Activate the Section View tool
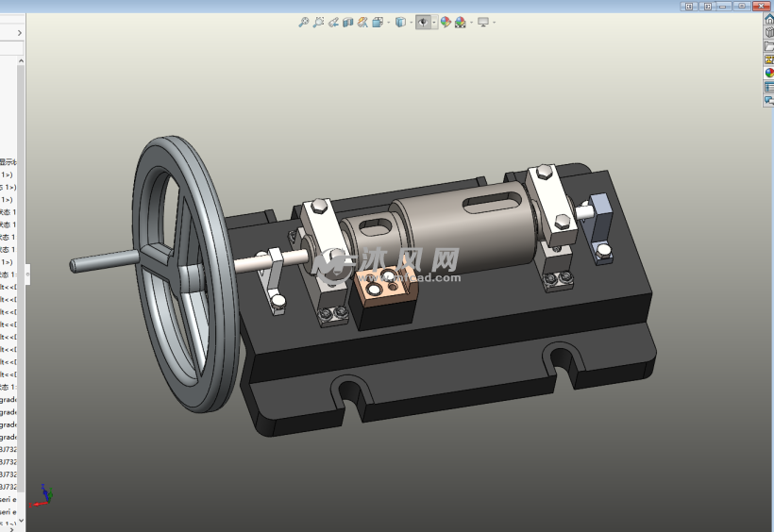This screenshot has height=532, width=774. (x=348, y=22)
